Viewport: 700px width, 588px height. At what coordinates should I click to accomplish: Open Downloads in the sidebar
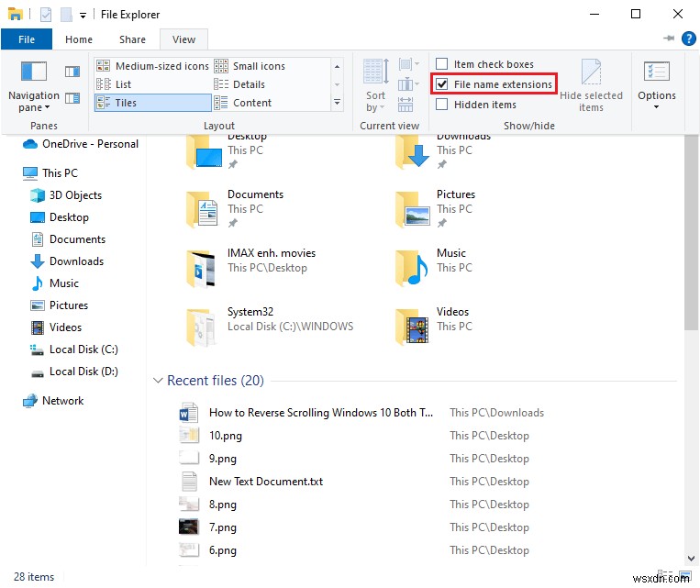tap(67, 261)
